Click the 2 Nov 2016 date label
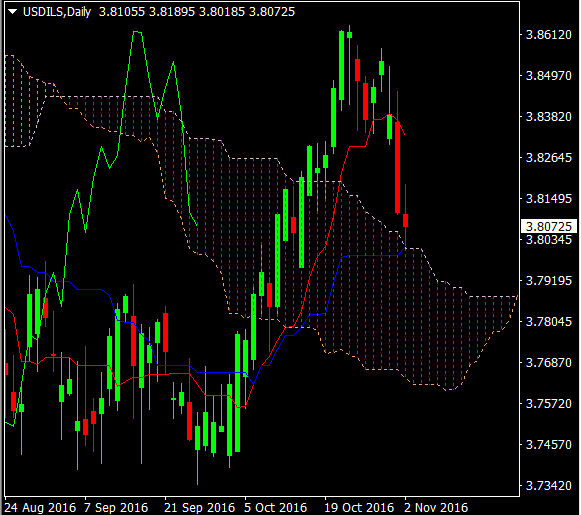The height and width of the screenshot is (515, 581). 436,507
